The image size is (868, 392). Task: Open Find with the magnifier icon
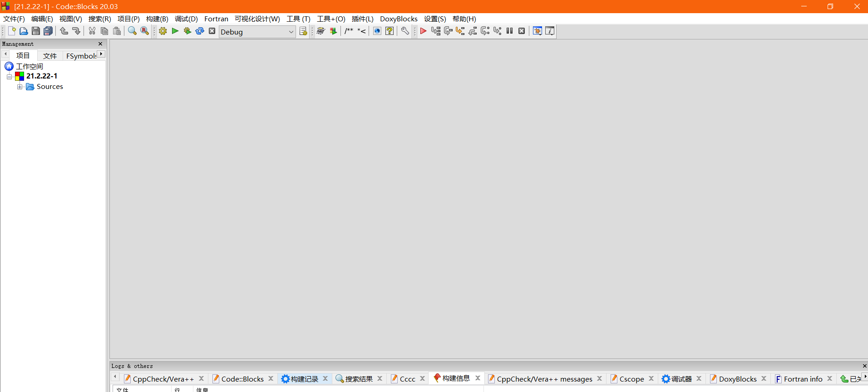(132, 31)
